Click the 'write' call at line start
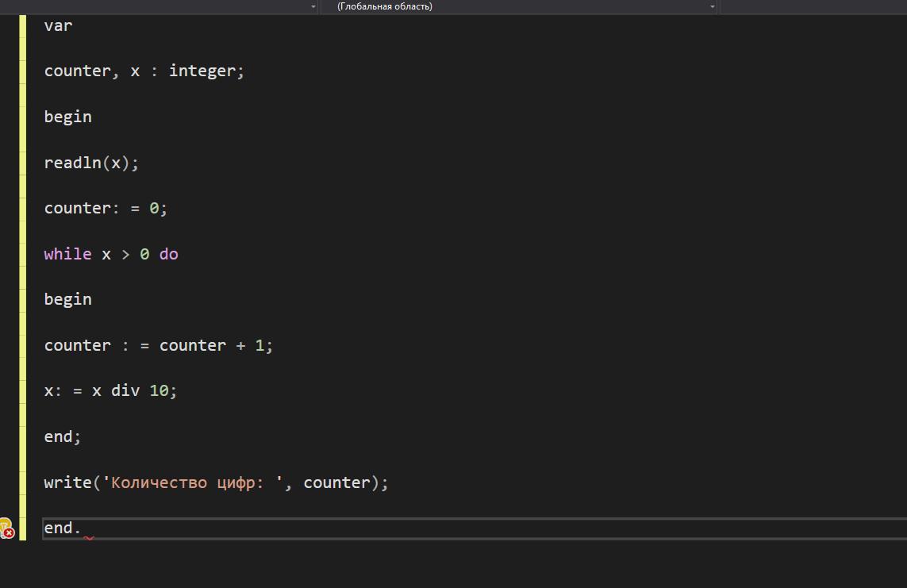This screenshot has height=588, width=907. 67,482
